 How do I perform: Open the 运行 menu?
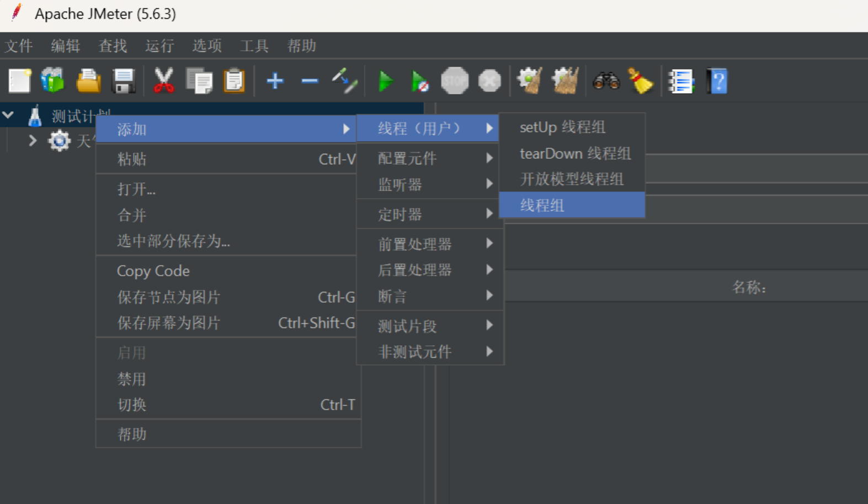tap(159, 46)
